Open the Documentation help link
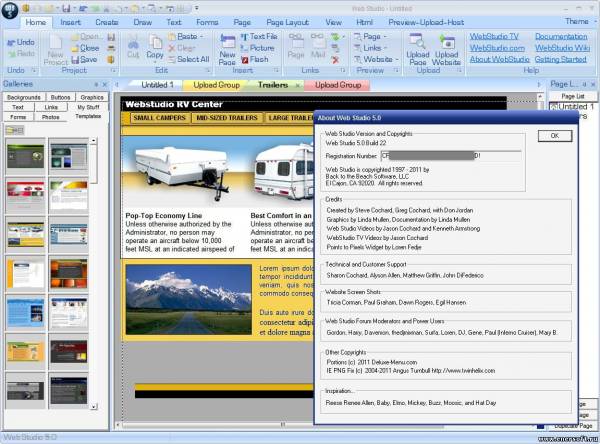The height and width of the screenshot is (444, 600). click(561, 36)
